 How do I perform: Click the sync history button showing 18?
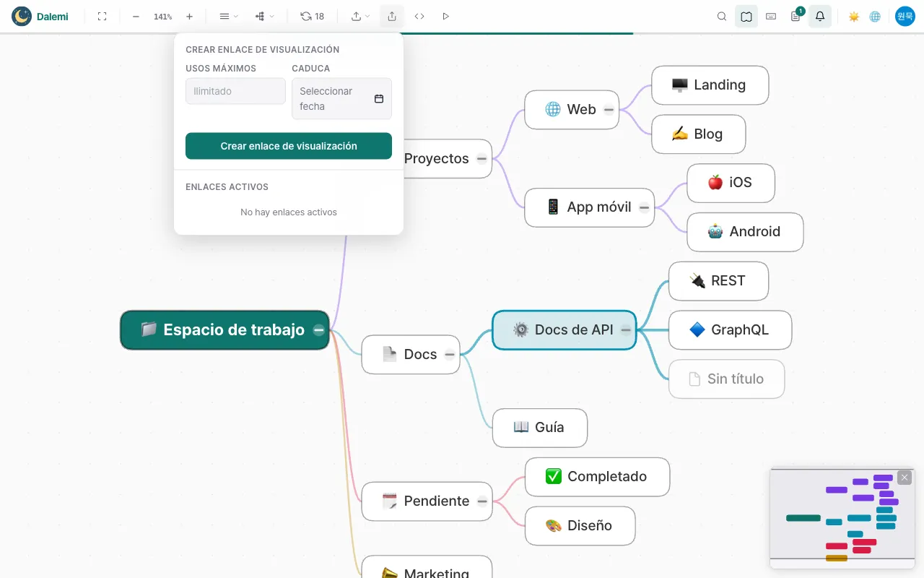tap(313, 16)
